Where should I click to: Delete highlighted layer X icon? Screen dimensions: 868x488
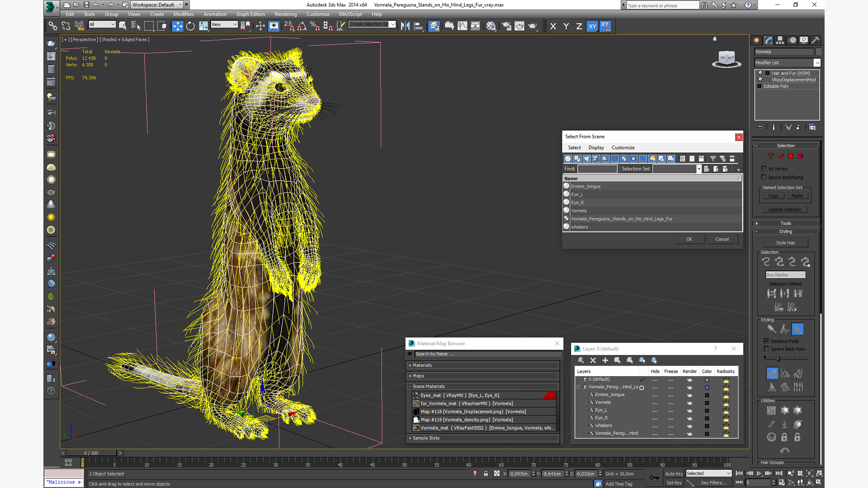coord(593,361)
